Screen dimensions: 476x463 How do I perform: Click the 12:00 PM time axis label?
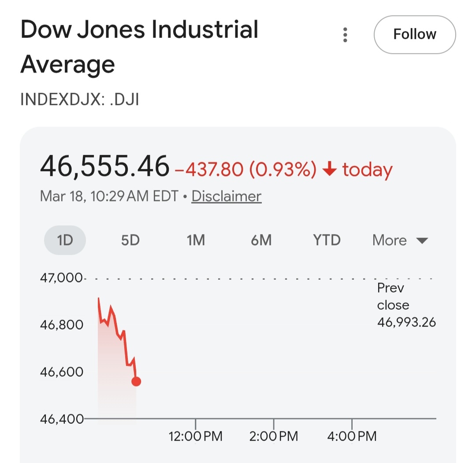pyautogui.click(x=195, y=437)
